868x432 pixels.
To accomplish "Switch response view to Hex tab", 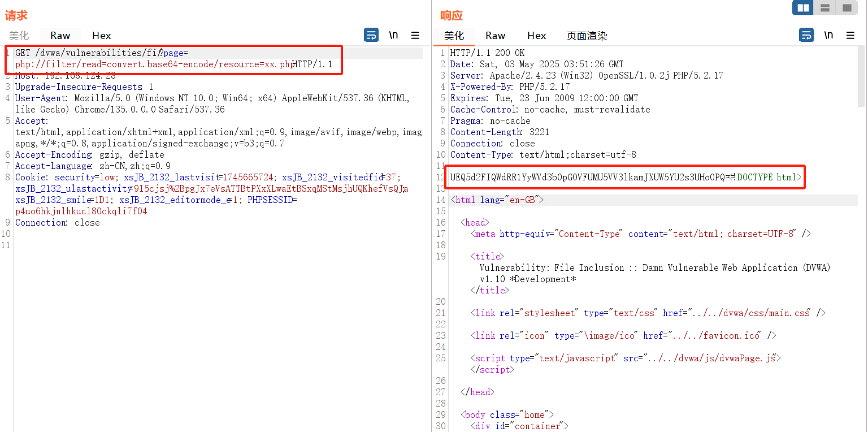I will tap(537, 36).
